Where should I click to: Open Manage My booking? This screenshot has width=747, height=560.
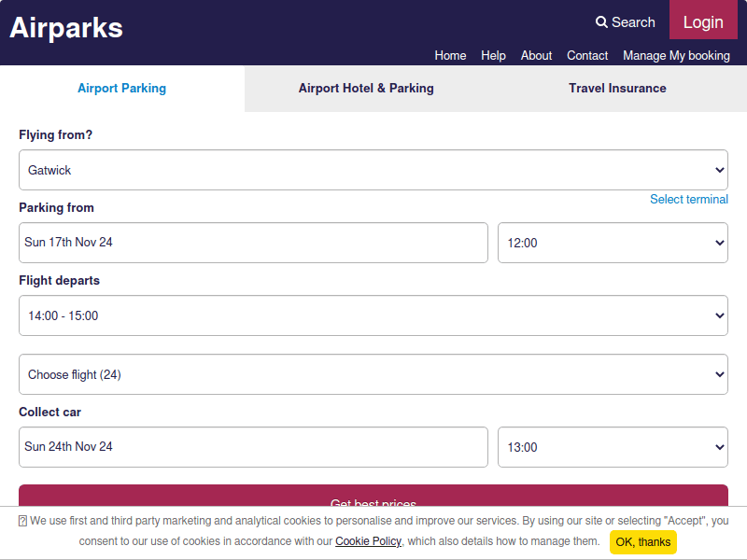tap(676, 55)
